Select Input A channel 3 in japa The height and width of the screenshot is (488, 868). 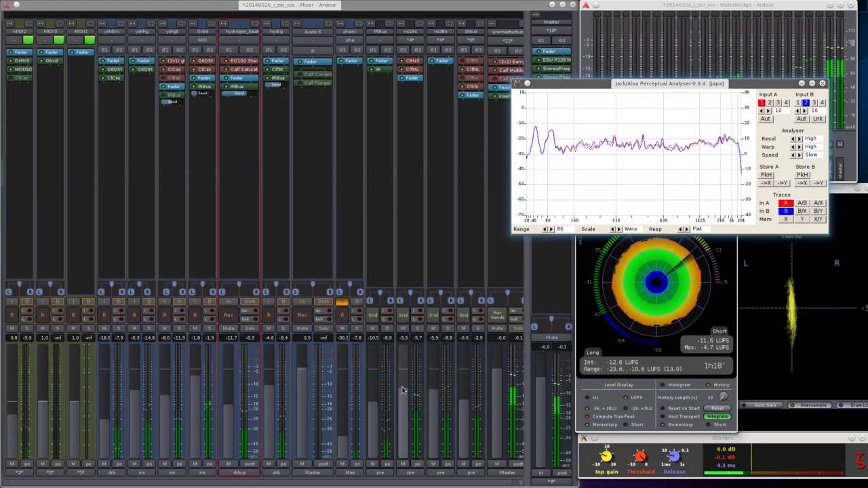tap(778, 102)
